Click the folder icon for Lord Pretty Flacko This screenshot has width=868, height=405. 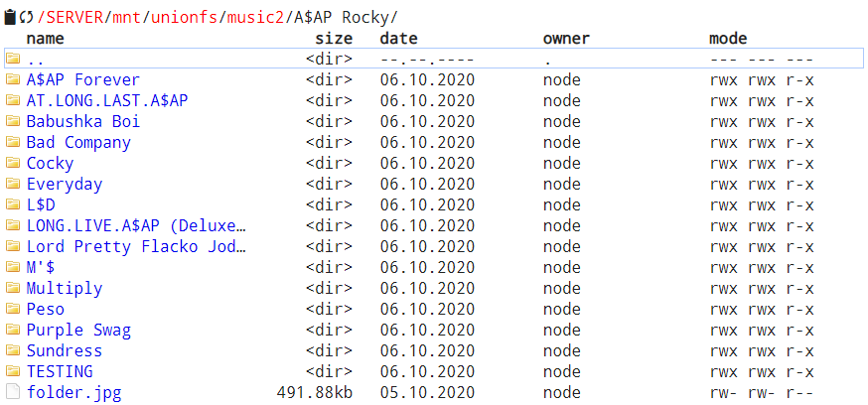(x=13, y=246)
